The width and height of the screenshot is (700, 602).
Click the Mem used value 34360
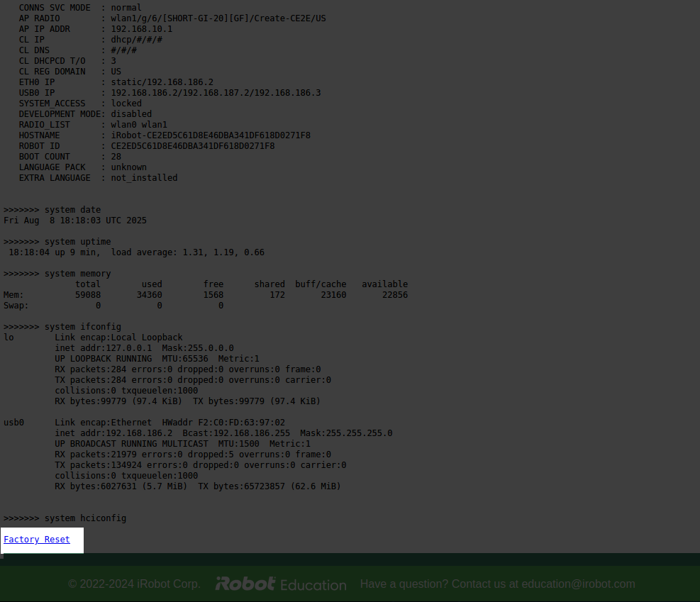(150, 295)
